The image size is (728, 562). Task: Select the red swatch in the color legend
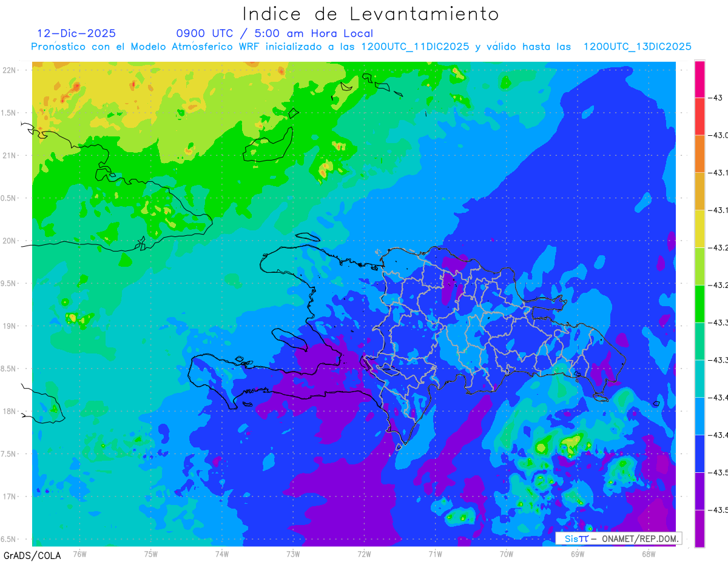pyautogui.click(x=699, y=116)
